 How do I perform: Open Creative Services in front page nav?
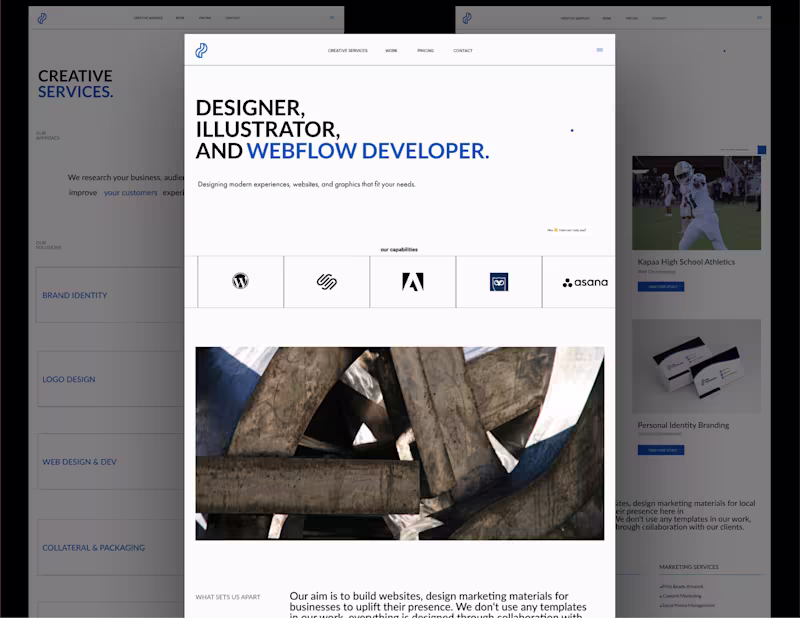point(347,51)
